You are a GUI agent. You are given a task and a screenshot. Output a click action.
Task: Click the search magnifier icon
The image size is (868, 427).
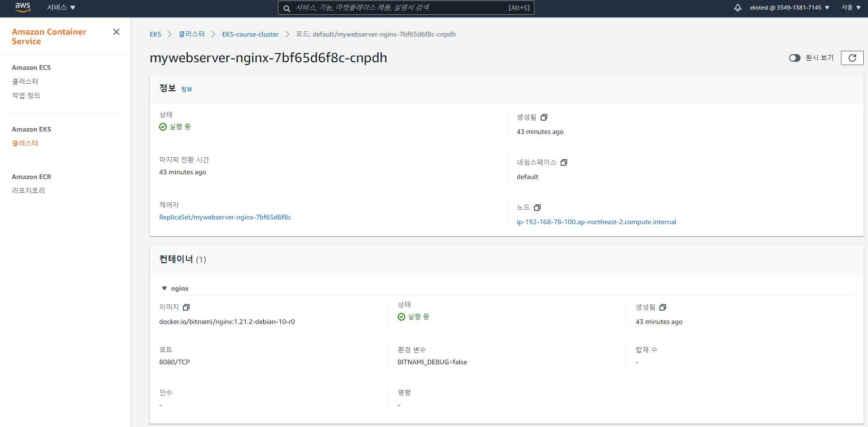pyautogui.click(x=287, y=8)
